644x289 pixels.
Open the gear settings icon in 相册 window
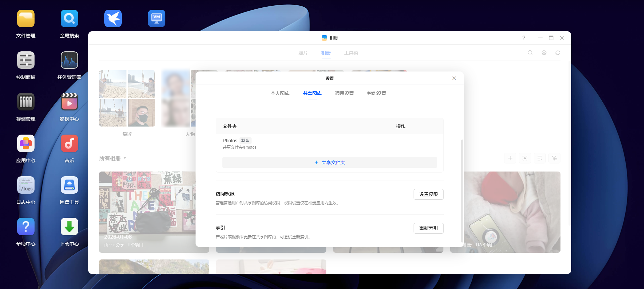544,53
